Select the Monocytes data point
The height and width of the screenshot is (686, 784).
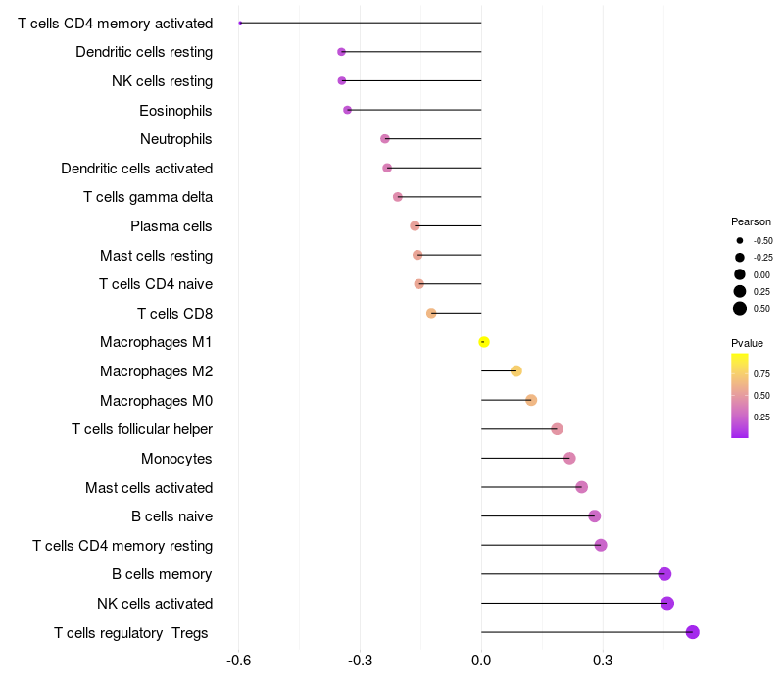[x=569, y=458]
